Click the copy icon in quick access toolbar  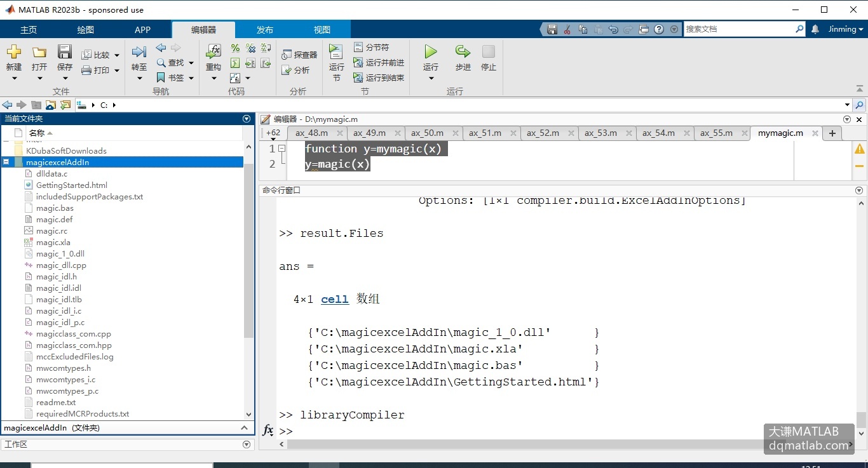(583, 29)
